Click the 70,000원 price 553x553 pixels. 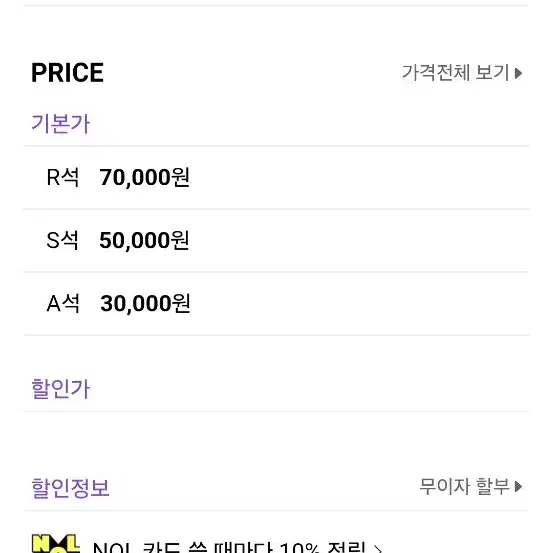click(x=145, y=177)
